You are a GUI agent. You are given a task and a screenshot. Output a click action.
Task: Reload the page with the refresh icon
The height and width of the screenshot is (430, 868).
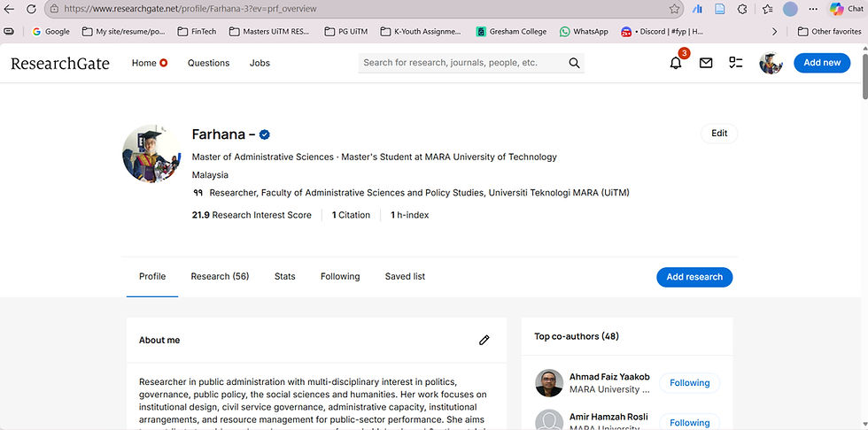[32, 9]
